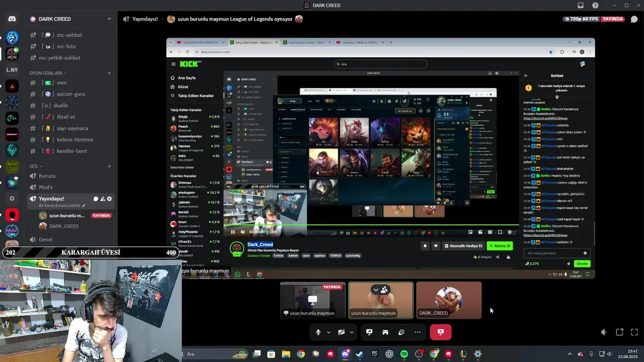Open the mc-sohbet text channel

click(70, 35)
